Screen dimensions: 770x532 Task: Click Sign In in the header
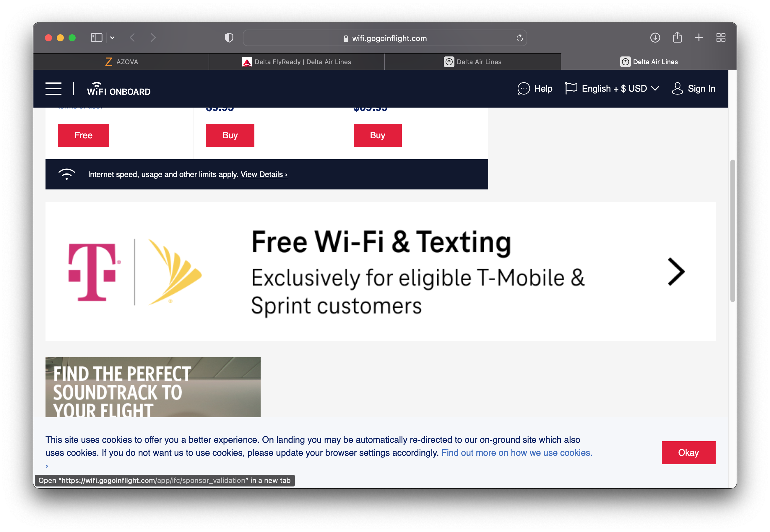(x=693, y=89)
